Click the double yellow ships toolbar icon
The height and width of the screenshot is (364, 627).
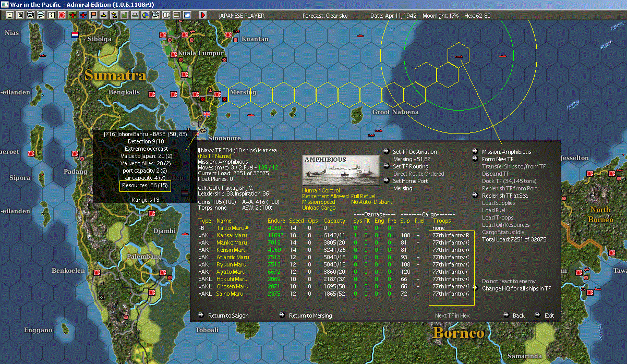(x=114, y=16)
